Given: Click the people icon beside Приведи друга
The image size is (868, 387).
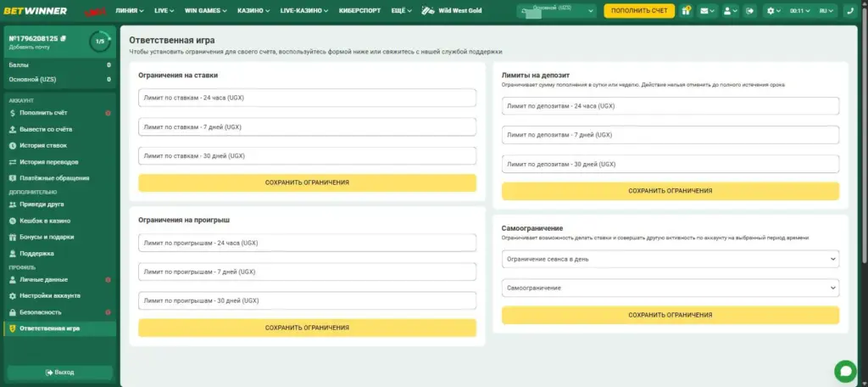Looking at the screenshot, I should point(13,204).
